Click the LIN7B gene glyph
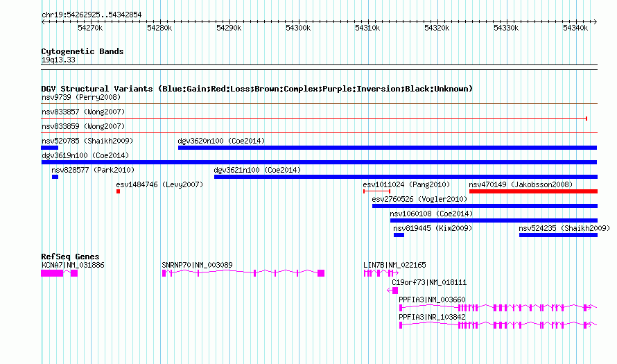 381,273
